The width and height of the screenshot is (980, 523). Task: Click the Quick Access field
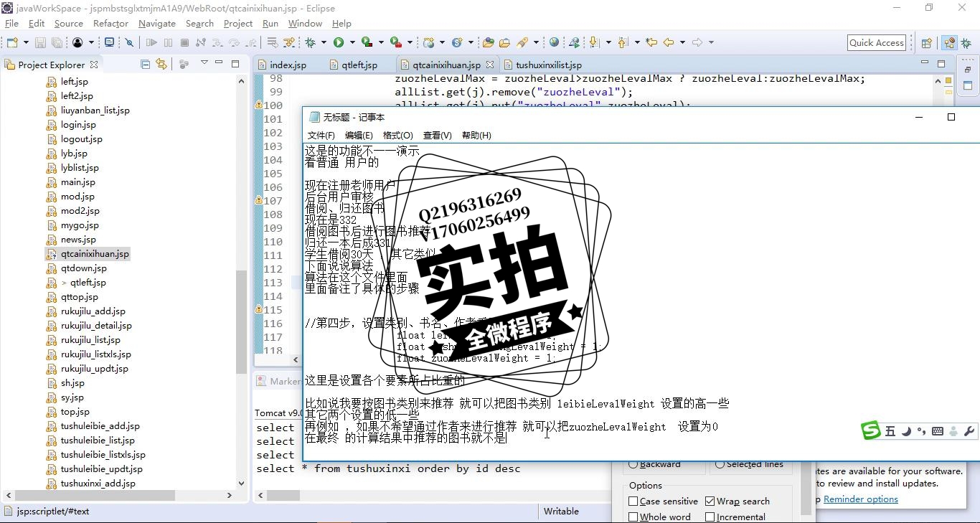877,42
